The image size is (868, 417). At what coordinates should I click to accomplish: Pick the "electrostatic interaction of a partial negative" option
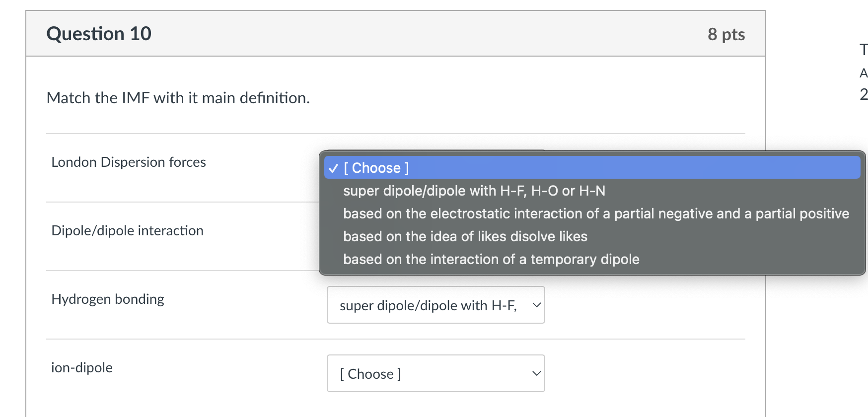[x=596, y=214]
